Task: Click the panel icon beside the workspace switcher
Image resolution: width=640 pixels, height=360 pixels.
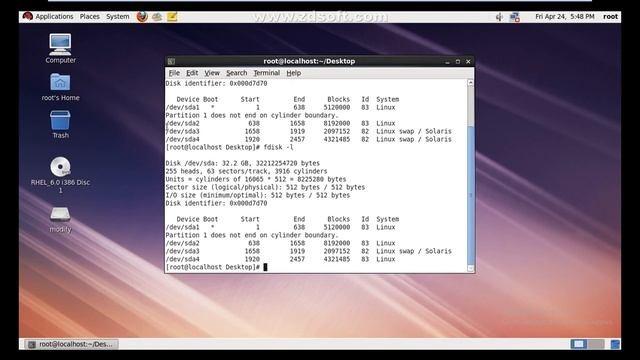Action: [615, 344]
